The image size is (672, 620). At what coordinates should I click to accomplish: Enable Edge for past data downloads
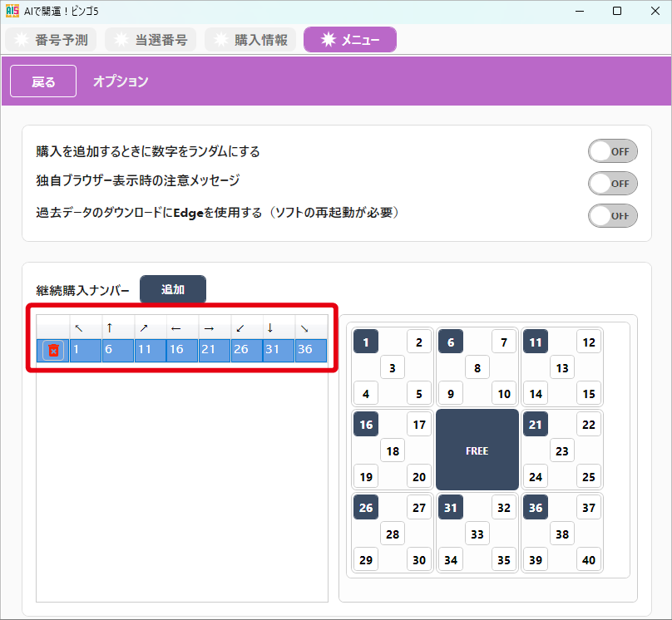click(613, 215)
